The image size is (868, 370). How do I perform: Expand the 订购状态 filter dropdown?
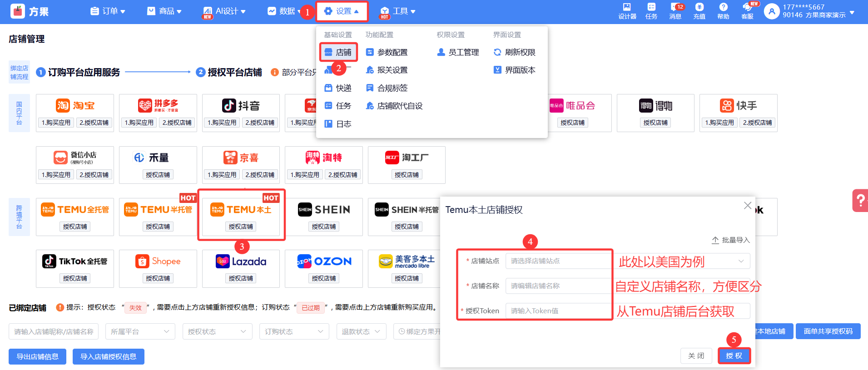pos(294,331)
